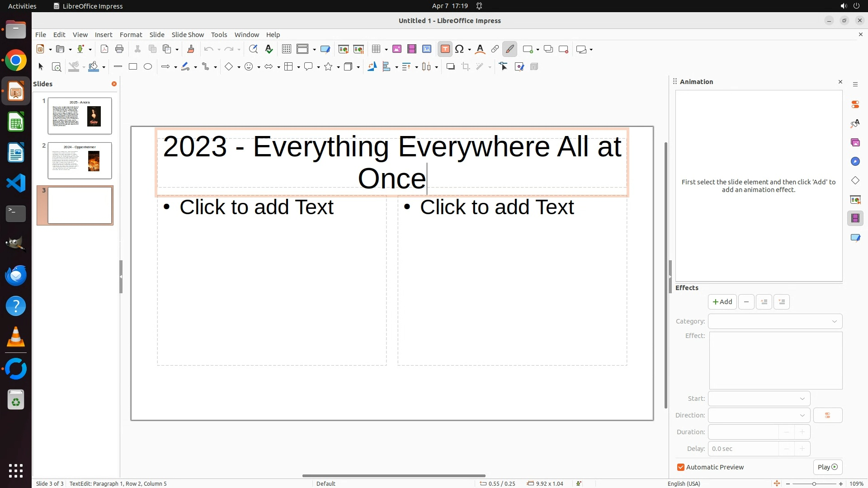
Task: Open the Star shapes dropdown arrow
Action: tap(338, 67)
